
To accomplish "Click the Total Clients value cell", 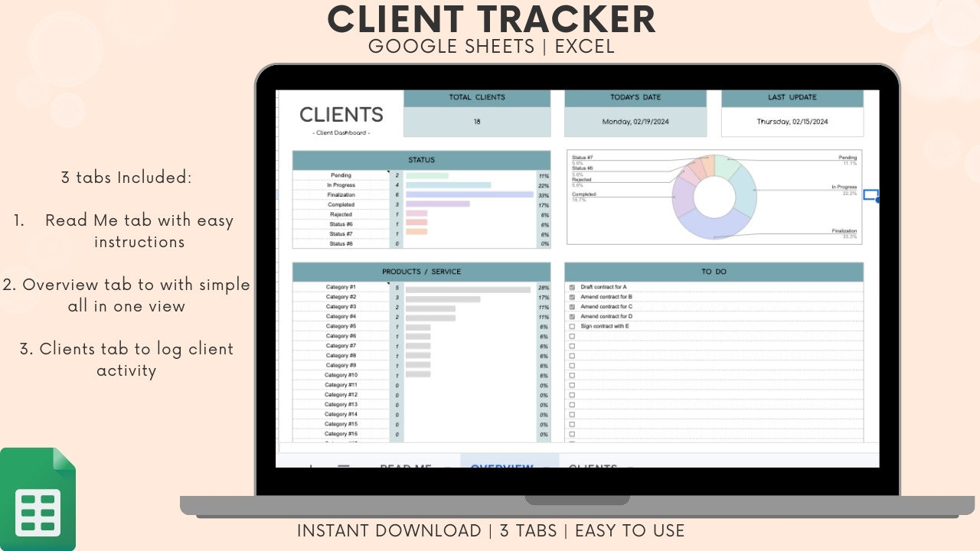I will (x=477, y=122).
